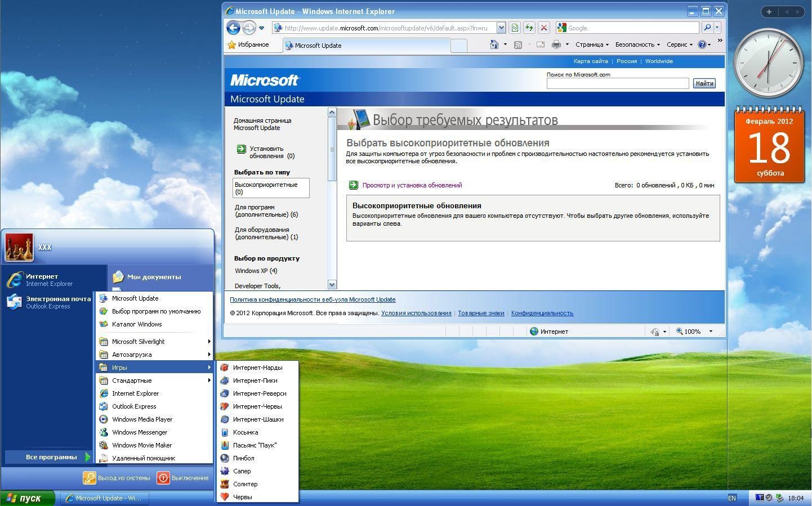Click the RSS feeds icon in command bar

click(518, 44)
